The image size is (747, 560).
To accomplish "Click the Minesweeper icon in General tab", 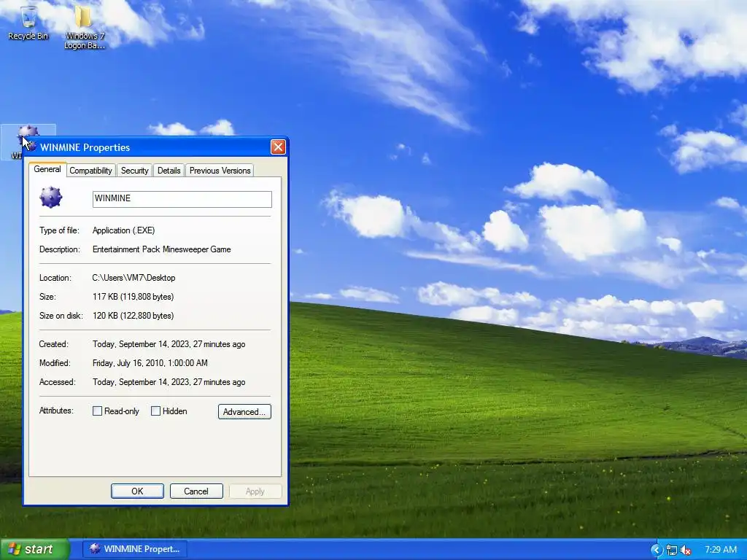I will (51, 197).
